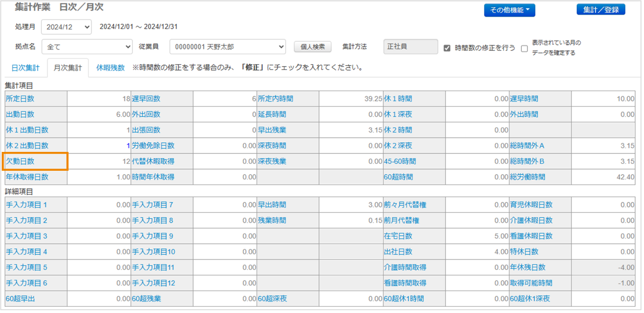Click the 欠勤日数 item link
The image size is (644, 313).
[20, 162]
